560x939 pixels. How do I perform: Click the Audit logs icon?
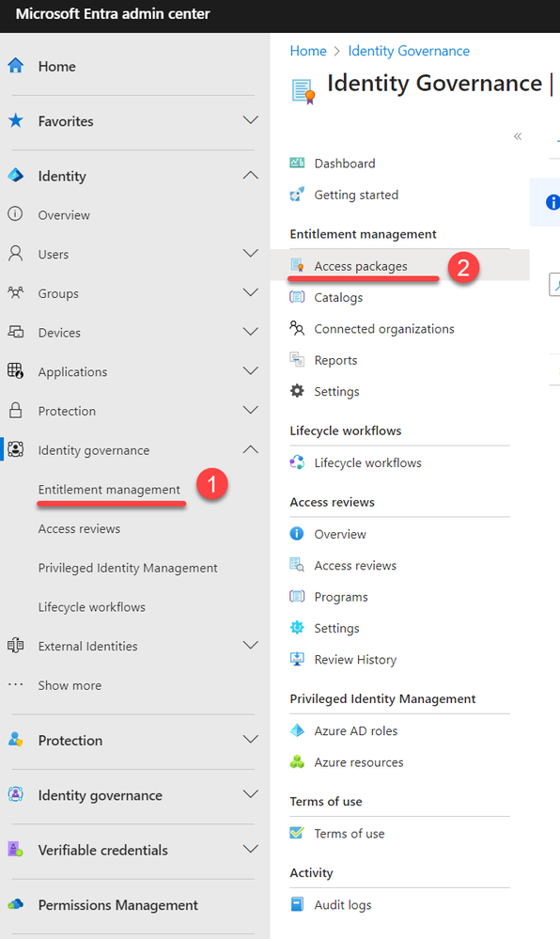coord(297,904)
